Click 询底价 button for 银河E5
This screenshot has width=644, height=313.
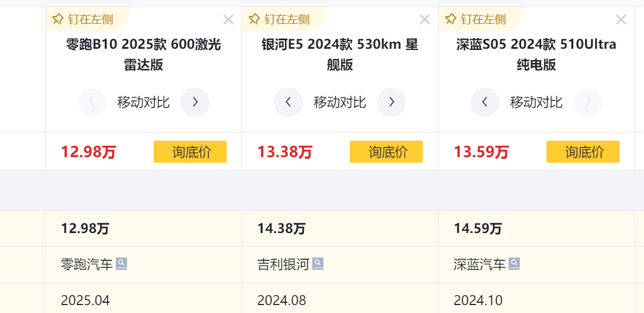coord(386,152)
